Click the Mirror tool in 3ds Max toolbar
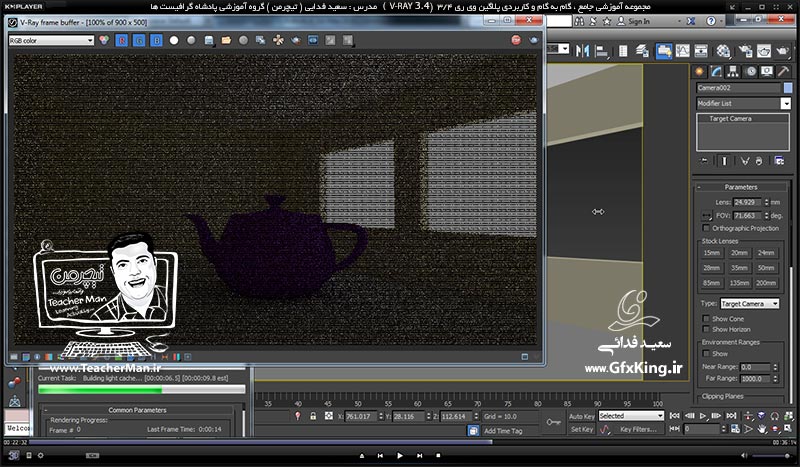This screenshot has height=467, width=800. (x=582, y=51)
